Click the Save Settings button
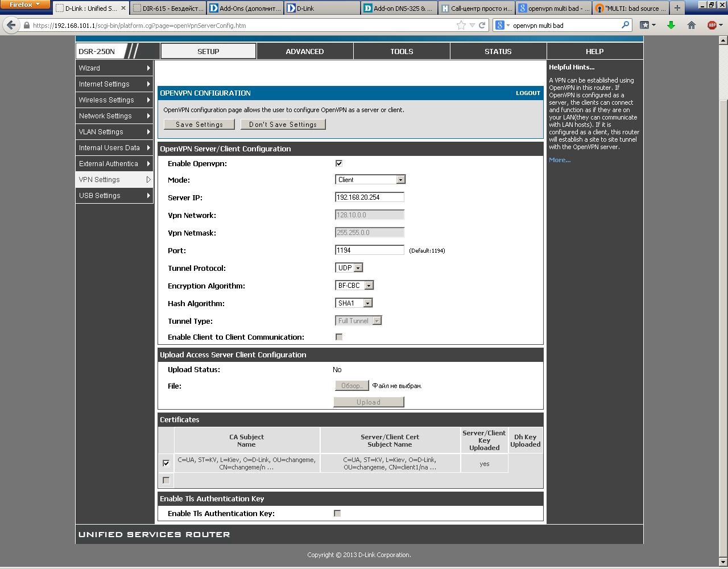 tap(200, 124)
